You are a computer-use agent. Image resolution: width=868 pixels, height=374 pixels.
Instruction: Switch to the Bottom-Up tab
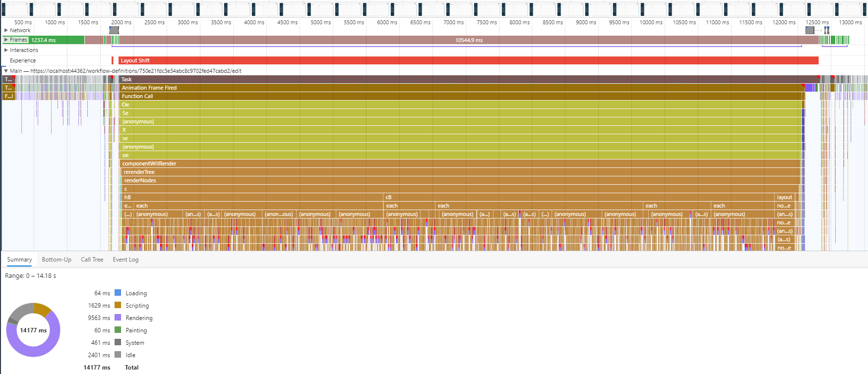click(x=57, y=260)
